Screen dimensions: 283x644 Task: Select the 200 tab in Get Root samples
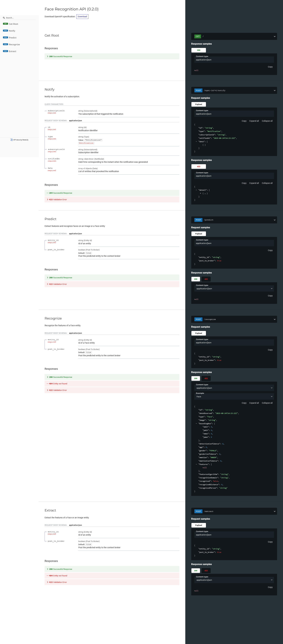point(199,50)
